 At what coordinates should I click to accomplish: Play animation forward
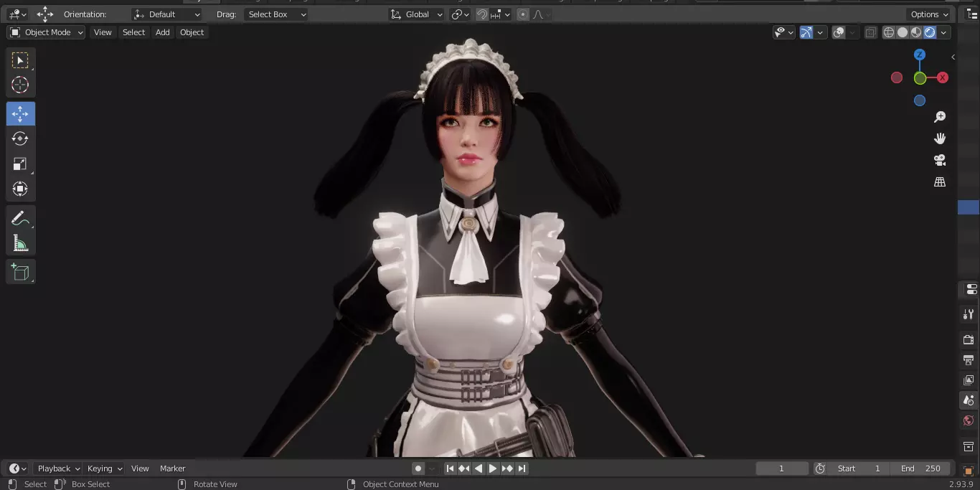[493, 468]
